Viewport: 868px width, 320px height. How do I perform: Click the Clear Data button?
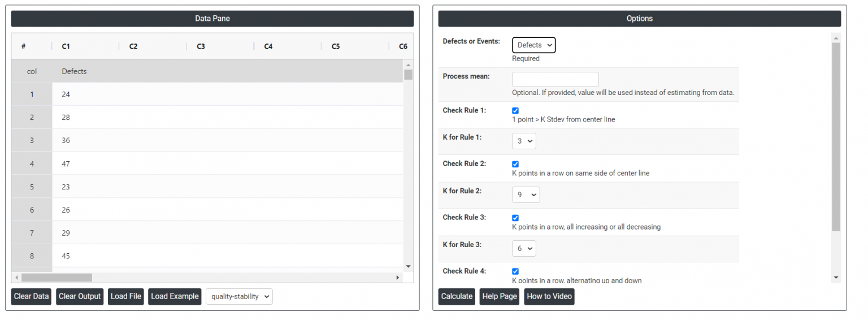coord(31,296)
